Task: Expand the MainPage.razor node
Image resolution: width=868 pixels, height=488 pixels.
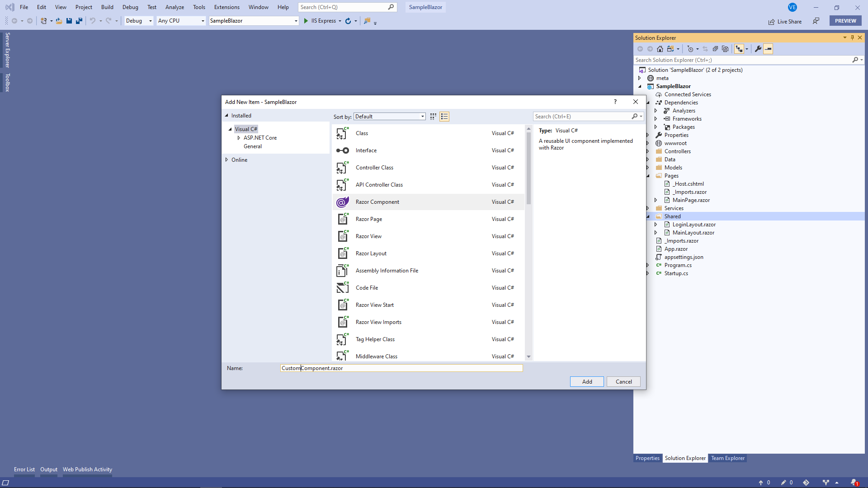Action: (656, 200)
